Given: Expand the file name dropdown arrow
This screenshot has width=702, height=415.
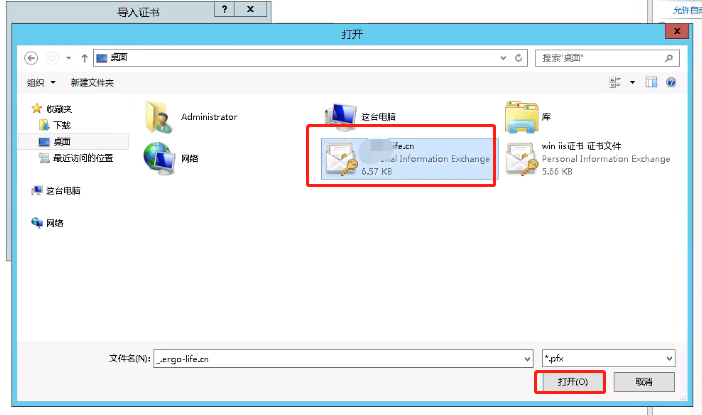Looking at the screenshot, I should [x=527, y=359].
